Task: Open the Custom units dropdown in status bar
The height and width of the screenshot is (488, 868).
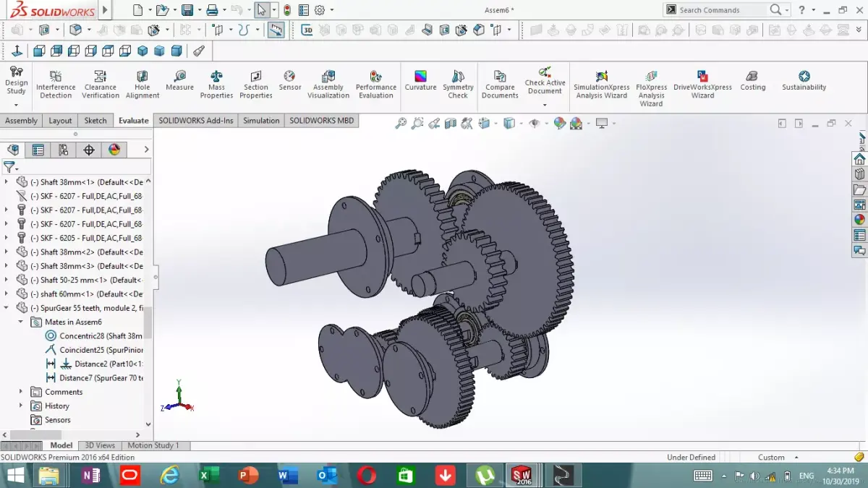Action: (x=796, y=458)
